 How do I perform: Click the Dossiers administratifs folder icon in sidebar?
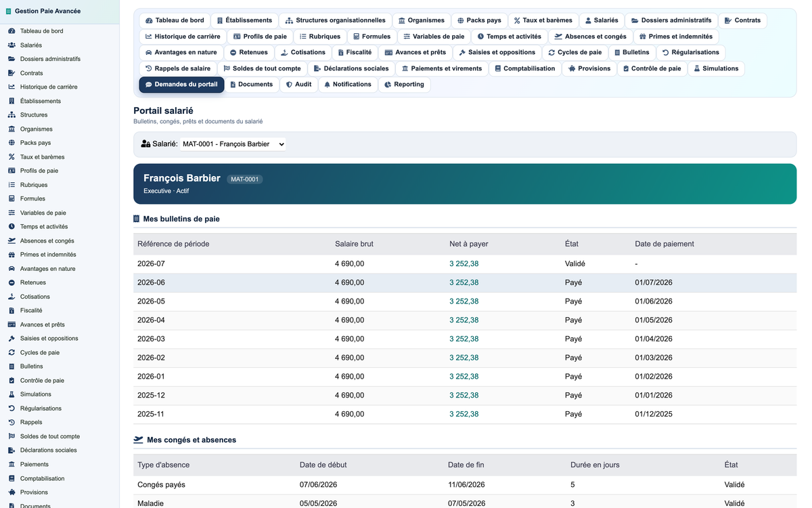[12, 59]
